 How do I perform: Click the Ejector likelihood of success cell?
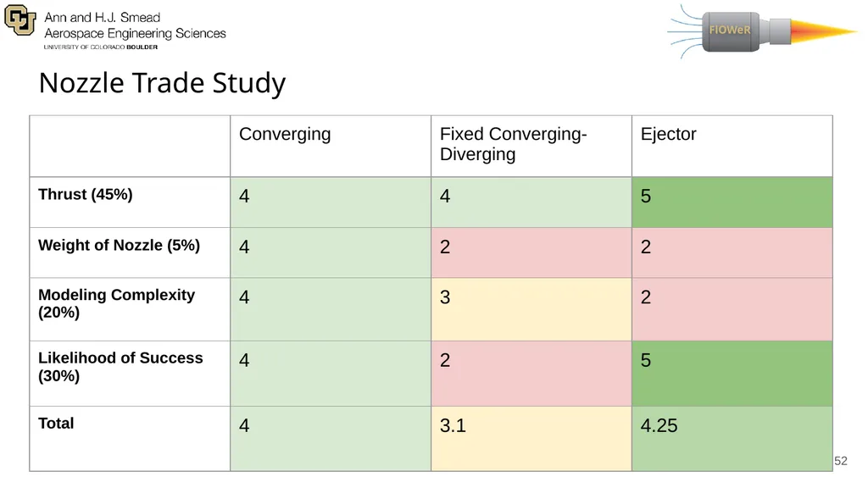pyautogui.click(x=732, y=374)
